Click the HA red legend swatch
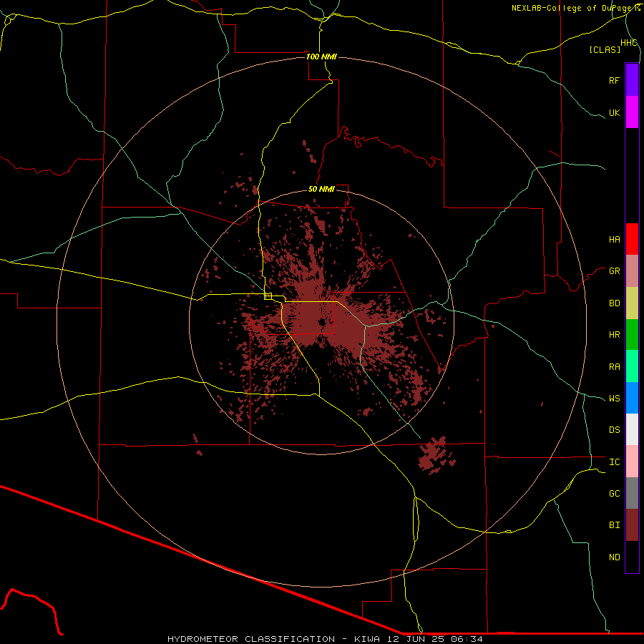 point(632,239)
